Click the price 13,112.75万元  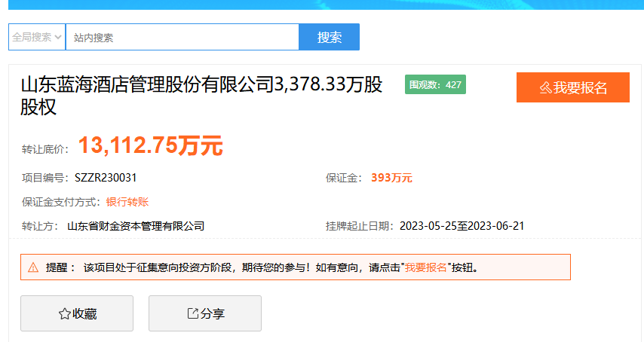click(150, 145)
